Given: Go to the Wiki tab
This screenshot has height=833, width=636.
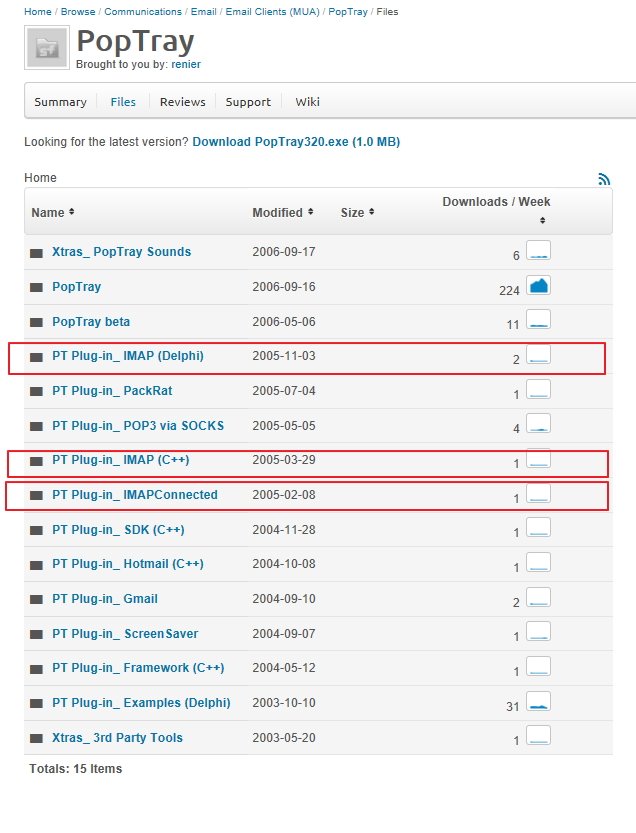Looking at the screenshot, I should [x=307, y=102].
